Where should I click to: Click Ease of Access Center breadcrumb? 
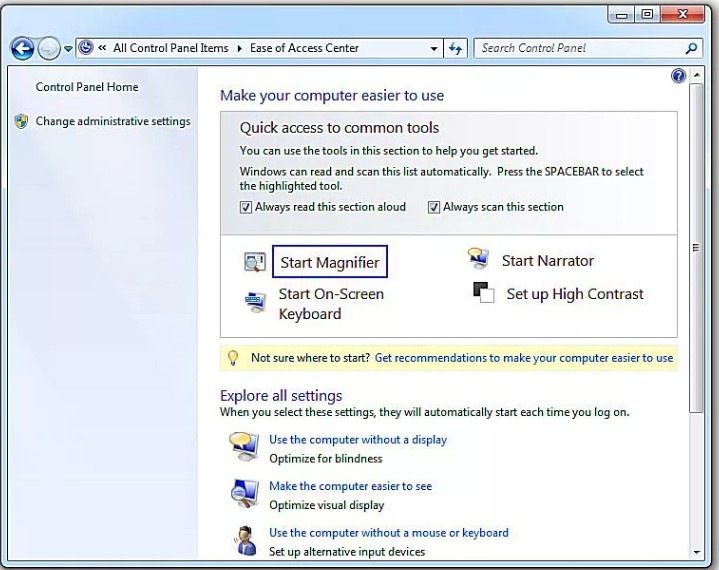tap(304, 48)
